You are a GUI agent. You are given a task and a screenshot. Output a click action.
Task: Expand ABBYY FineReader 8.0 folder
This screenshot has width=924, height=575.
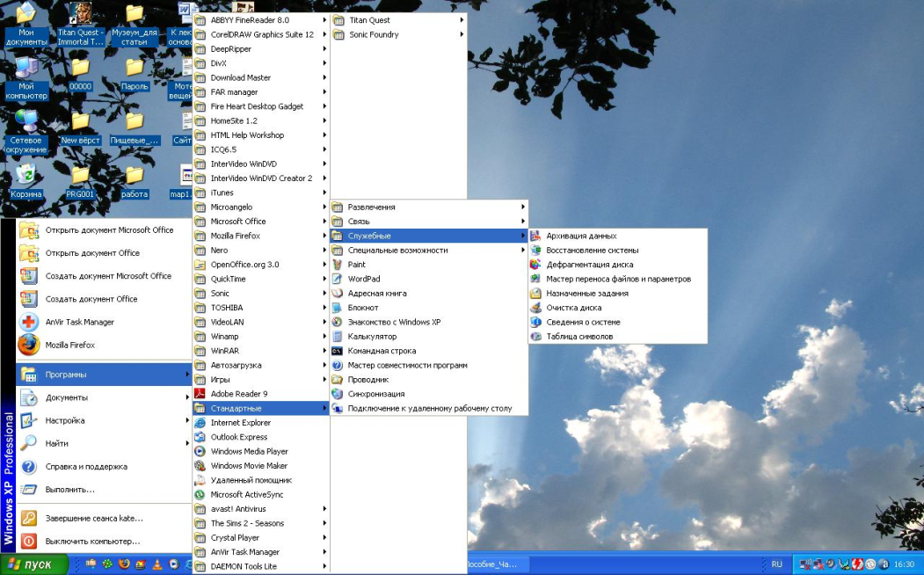(261, 20)
